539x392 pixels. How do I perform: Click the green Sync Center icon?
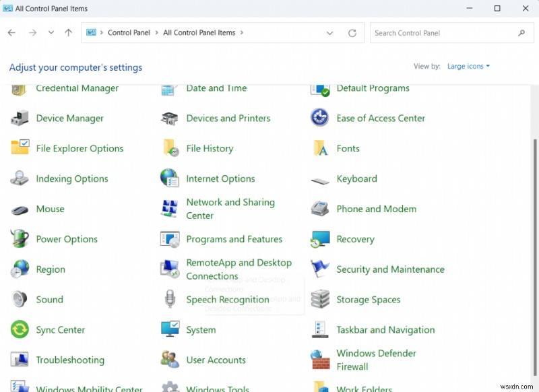[20, 329]
